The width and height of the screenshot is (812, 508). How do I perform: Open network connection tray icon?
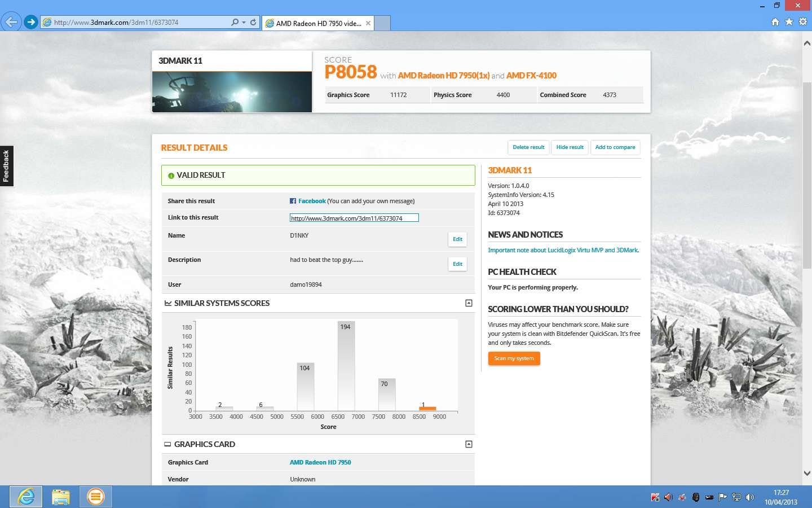[736, 497]
